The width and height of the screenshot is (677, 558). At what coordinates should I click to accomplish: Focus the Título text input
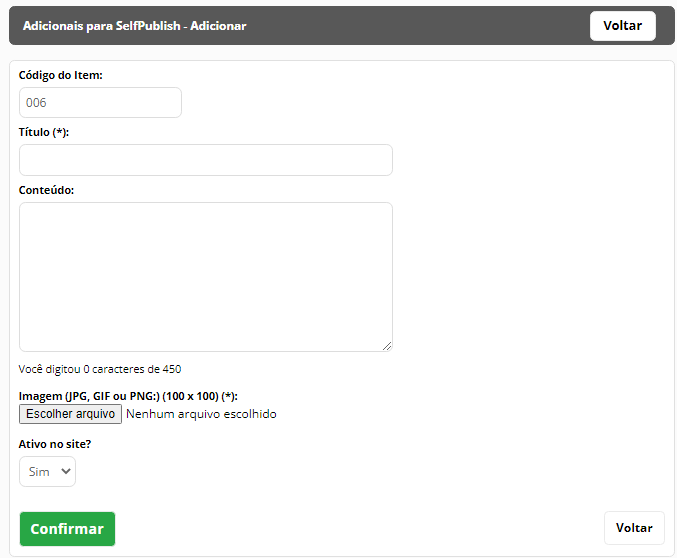coord(206,160)
